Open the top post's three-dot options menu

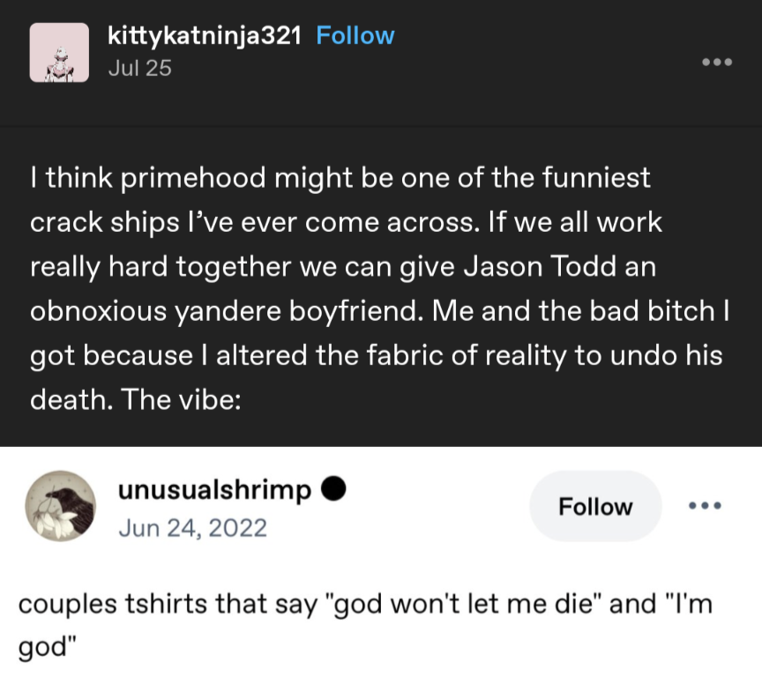tap(716, 63)
